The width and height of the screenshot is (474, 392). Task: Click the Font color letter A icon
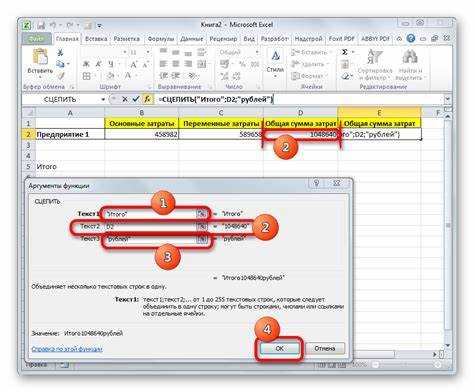128,76
